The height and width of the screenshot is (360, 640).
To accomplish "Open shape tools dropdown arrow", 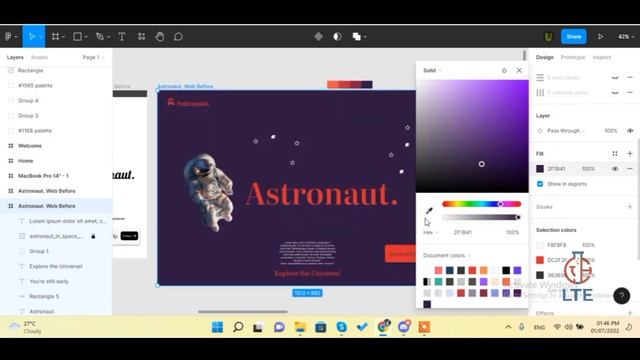I will [86, 37].
